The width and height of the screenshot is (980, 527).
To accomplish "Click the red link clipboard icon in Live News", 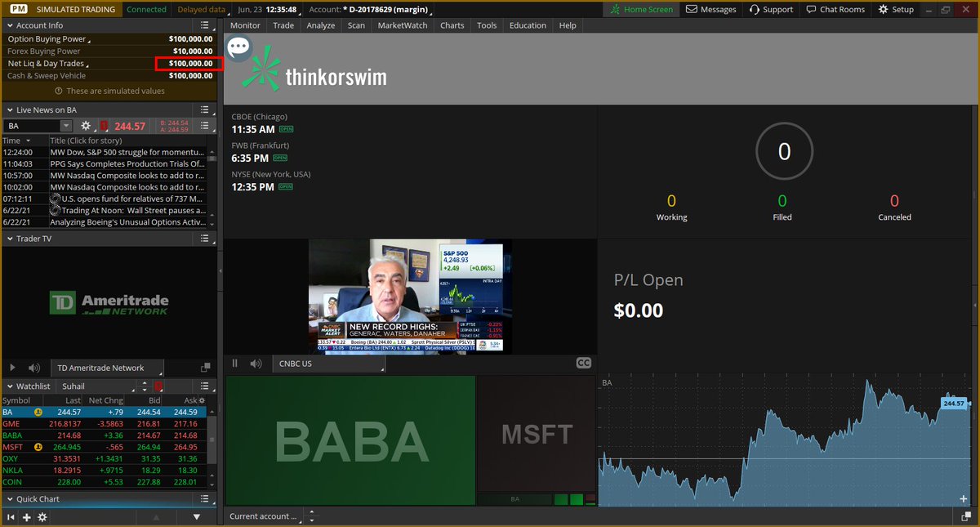I will 104,126.
